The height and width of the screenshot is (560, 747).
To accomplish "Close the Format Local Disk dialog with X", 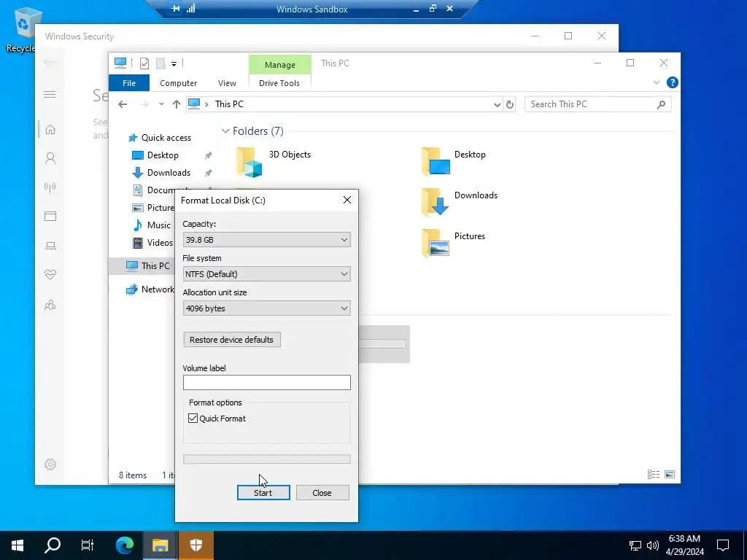I will [347, 200].
